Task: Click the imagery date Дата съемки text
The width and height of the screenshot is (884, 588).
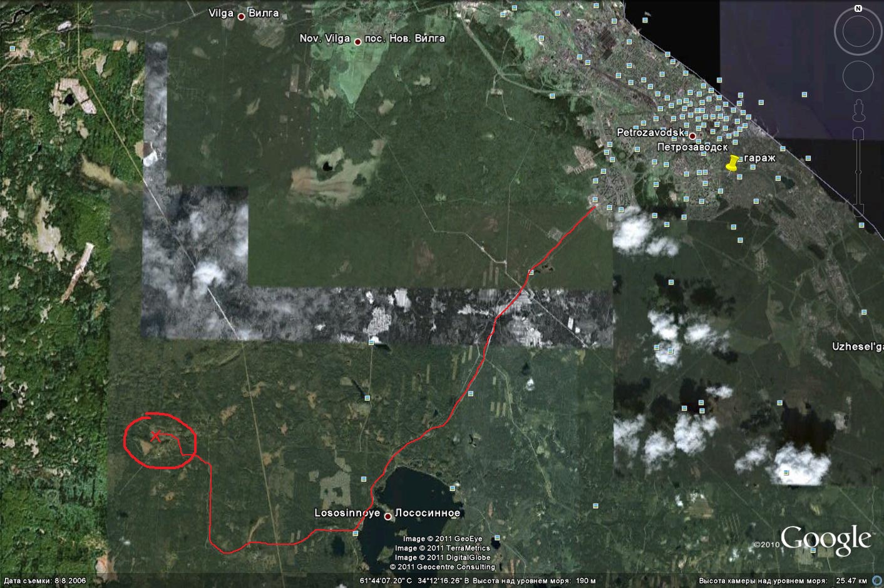Action: (44, 580)
